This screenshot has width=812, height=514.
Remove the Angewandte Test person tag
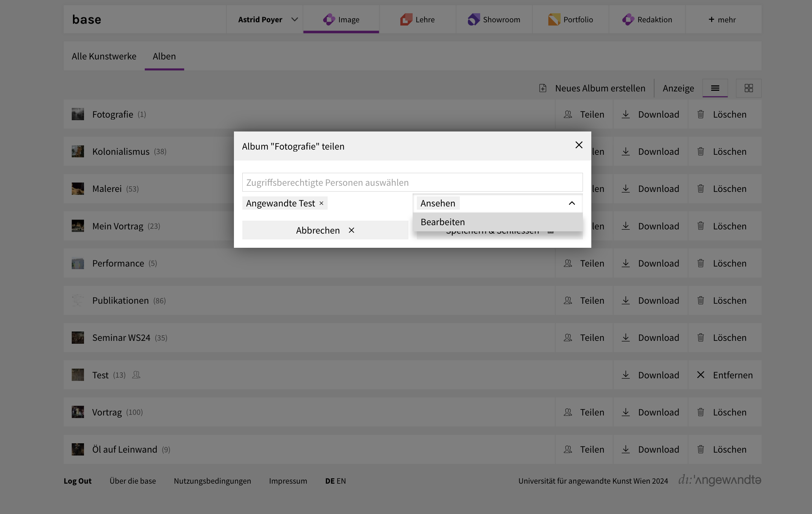pos(322,203)
